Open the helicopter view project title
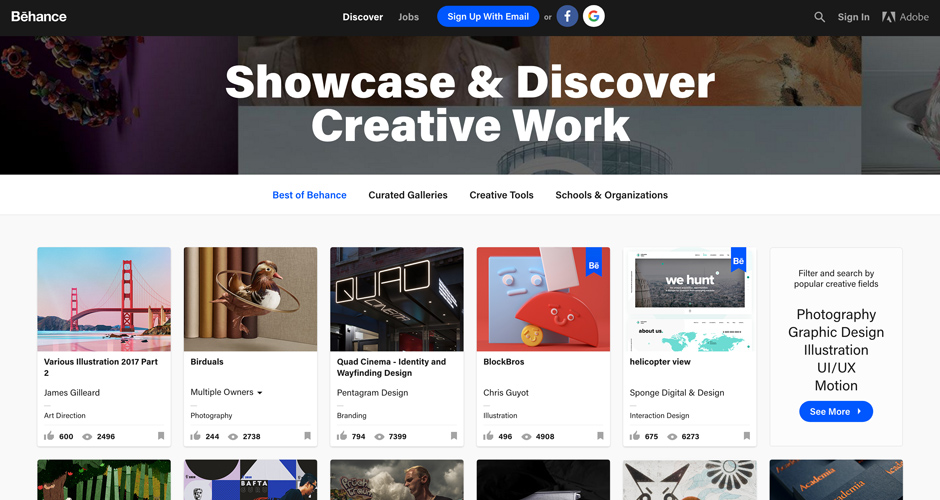Image resolution: width=940 pixels, height=500 pixels. tap(660, 362)
